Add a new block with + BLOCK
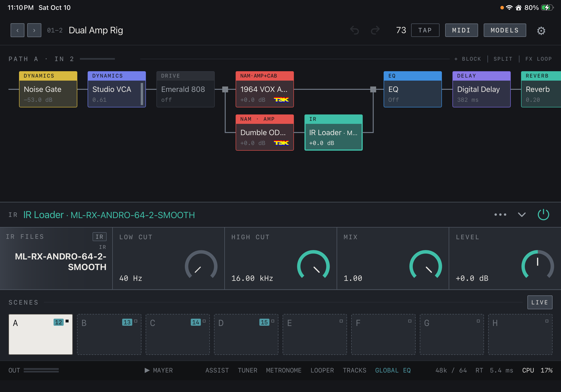The image size is (561, 392). [467, 59]
